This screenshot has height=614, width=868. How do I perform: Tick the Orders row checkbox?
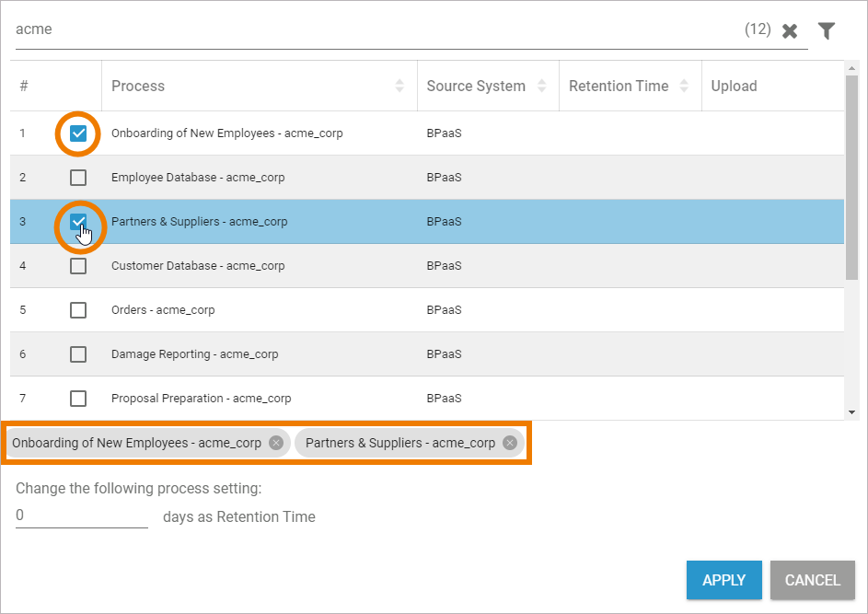pos(78,310)
